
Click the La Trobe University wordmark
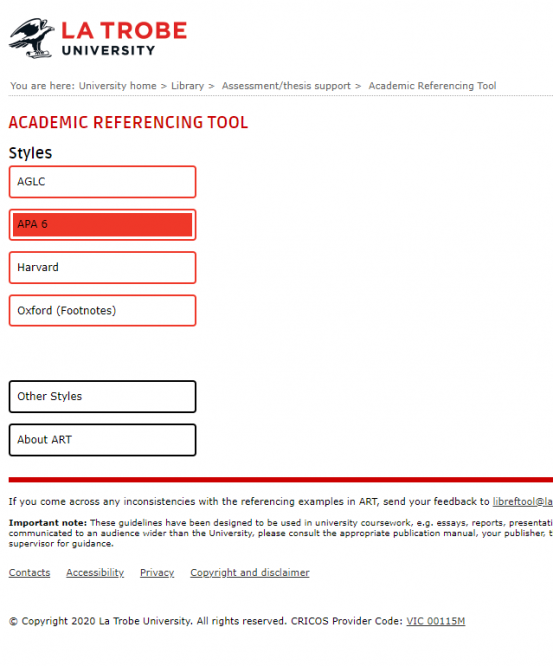click(x=124, y=39)
